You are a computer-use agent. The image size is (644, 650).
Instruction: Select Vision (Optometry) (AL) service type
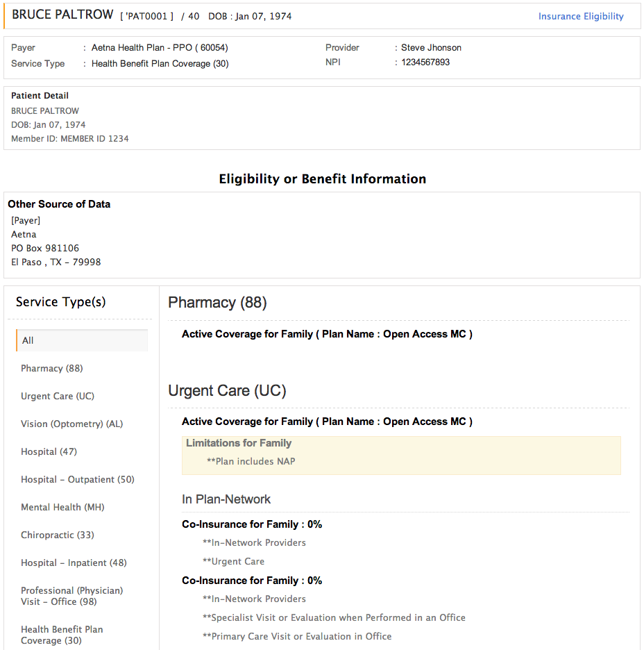click(70, 424)
